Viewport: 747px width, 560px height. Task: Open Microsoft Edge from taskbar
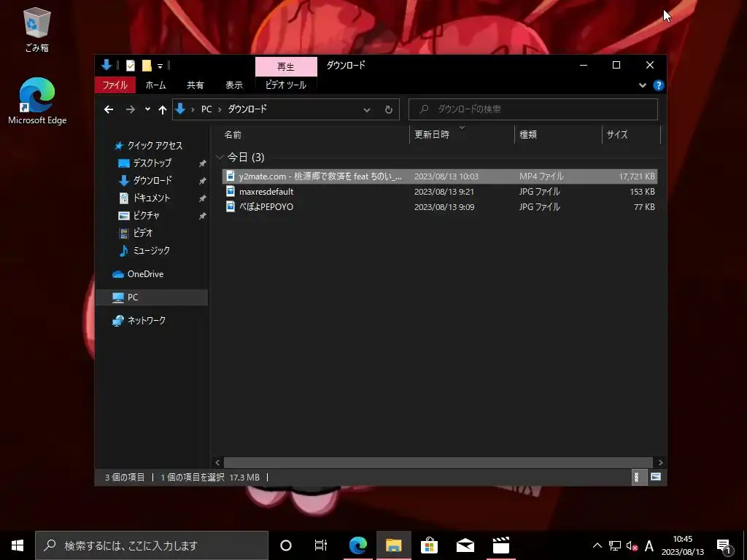point(357,545)
